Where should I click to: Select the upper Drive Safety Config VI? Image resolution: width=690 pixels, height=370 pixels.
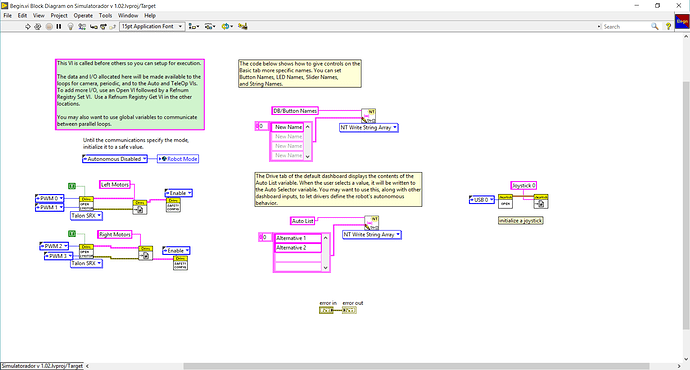(x=173, y=205)
